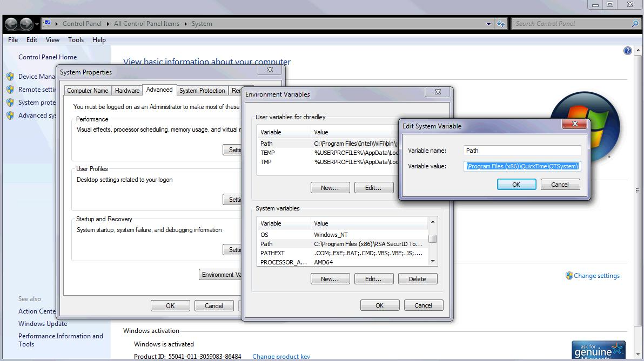Switch to the System Protection tab
The image size is (644, 361).
(202, 90)
